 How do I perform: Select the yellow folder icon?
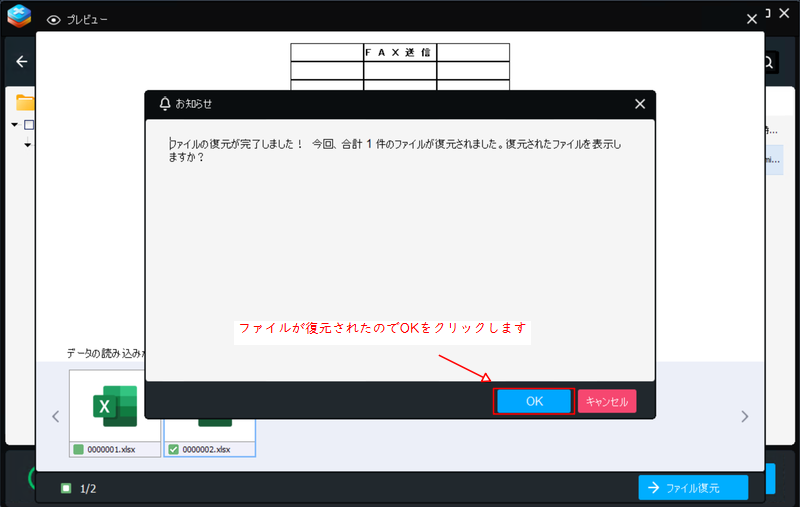pyautogui.click(x=24, y=102)
